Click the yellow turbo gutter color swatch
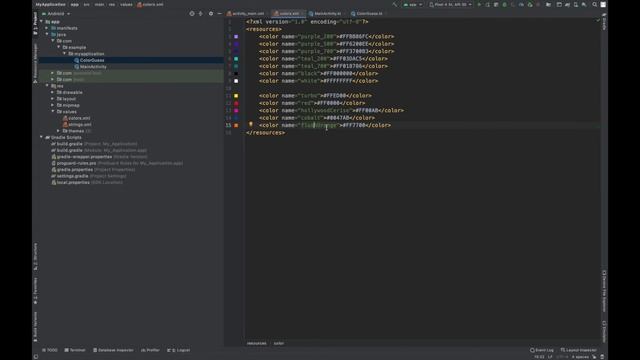Image resolution: width=640 pixels, height=360 pixels. pyautogui.click(x=236, y=96)
